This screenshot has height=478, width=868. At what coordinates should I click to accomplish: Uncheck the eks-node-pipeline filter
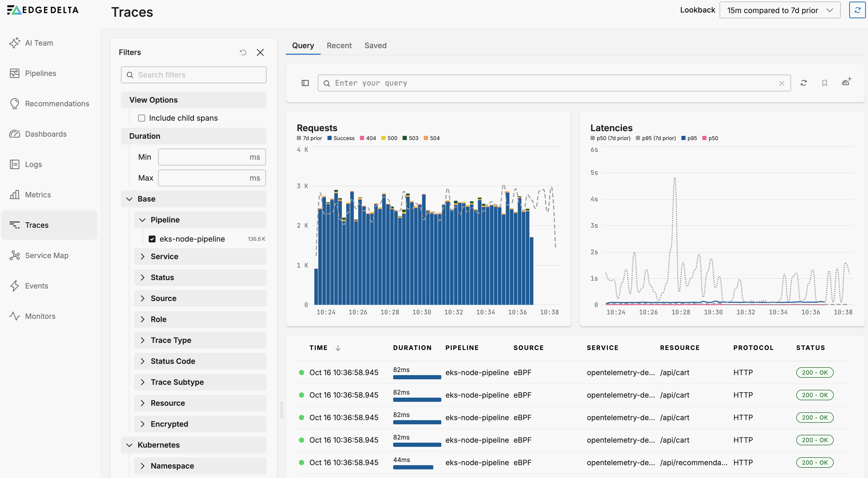(x=152, y=239)
